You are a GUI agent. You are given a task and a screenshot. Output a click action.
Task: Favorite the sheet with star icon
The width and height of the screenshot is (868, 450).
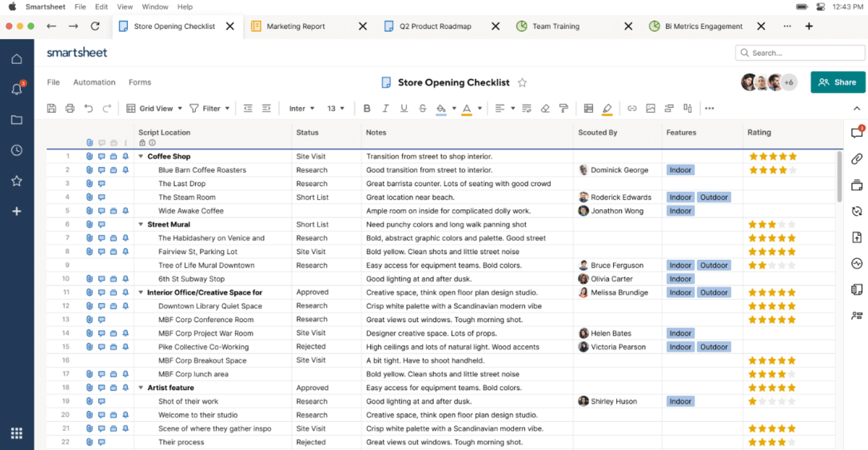(x=522, y=82)
